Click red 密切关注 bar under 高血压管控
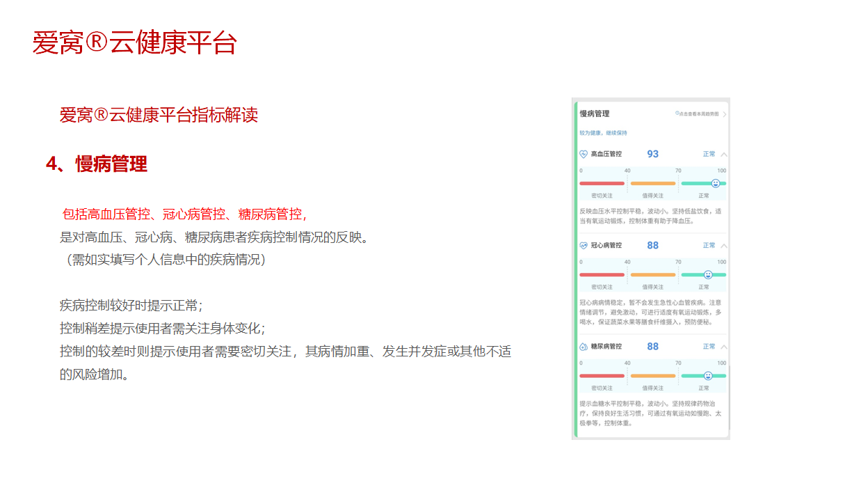This screenshot has width=868, height=488. [602, 183]
